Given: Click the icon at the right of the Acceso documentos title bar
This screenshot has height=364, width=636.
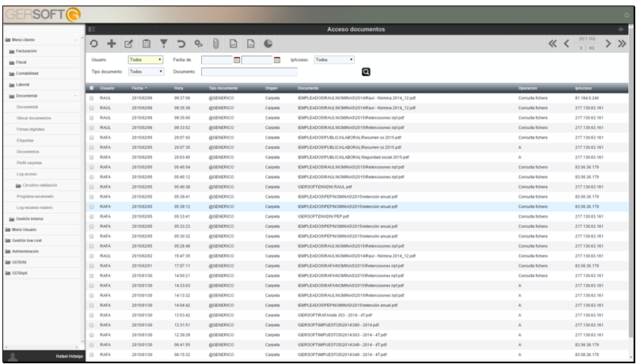Looking at the screenshot, I should coord(621,29).
